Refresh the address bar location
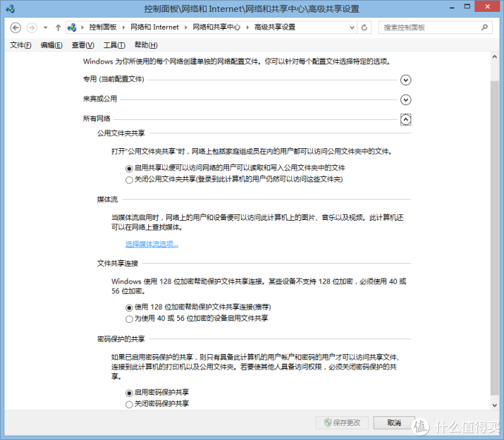 tap(364, 27)
